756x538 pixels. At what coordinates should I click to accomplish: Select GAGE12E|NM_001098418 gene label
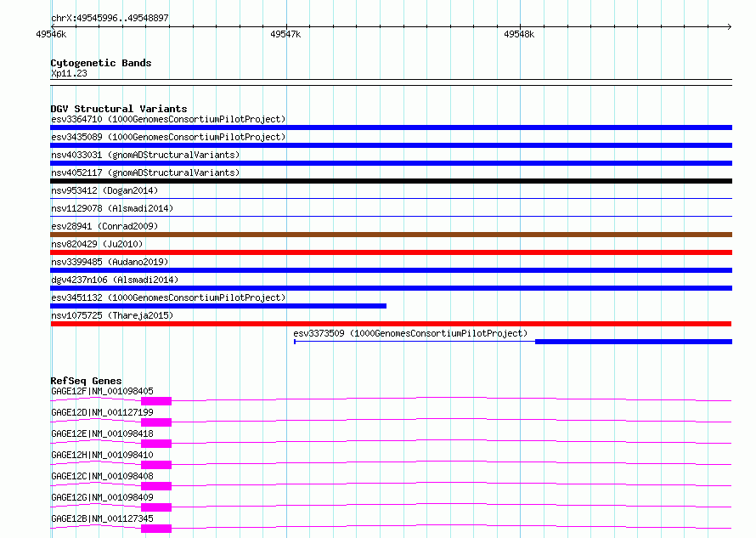102,433
